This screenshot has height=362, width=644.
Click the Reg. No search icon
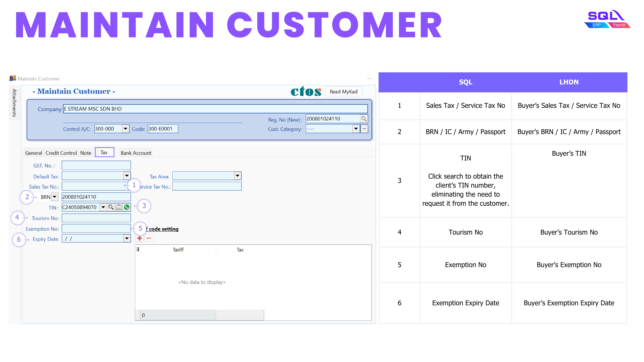click(x=364, y=119)
